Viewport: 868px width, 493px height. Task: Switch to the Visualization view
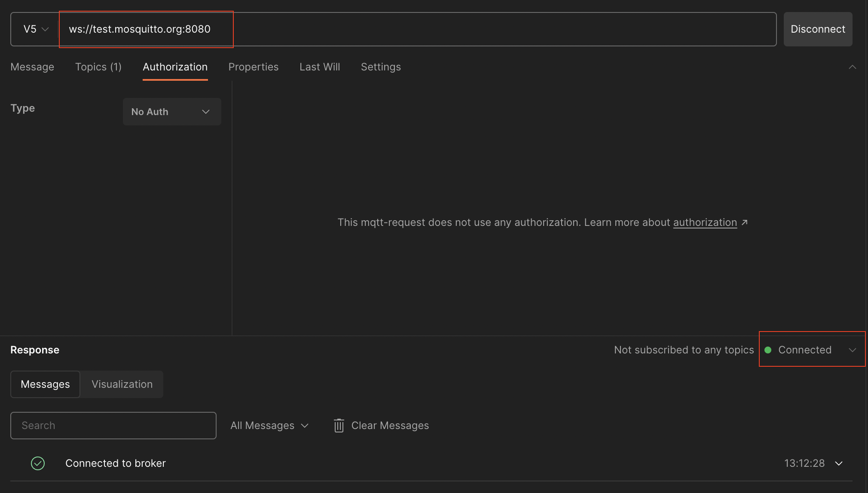122,384
